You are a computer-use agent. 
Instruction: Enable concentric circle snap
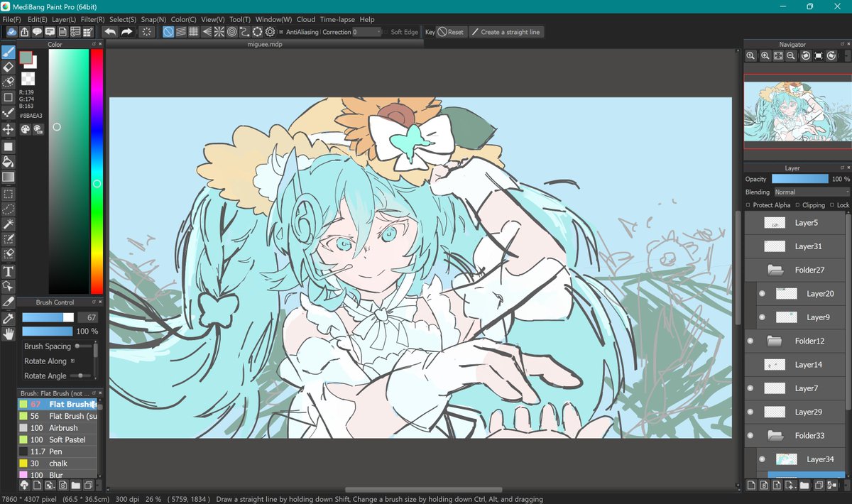[x=232, y=32]
